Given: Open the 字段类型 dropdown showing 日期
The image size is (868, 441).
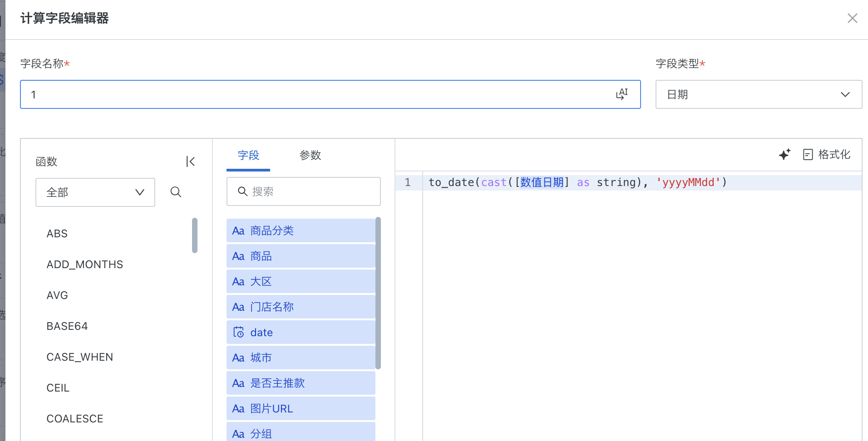Looking at the screenshot, I should (759, 94).
